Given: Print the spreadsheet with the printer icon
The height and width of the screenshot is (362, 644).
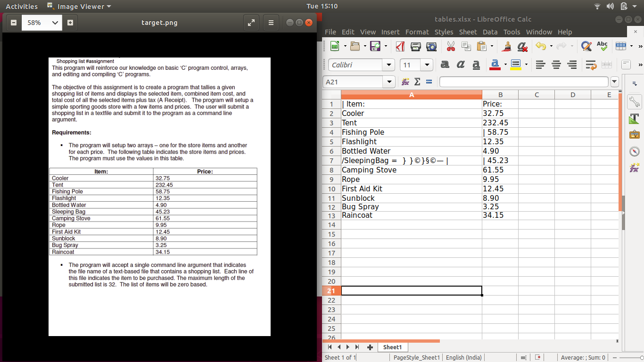Looking at the screenshot, I should coord(416,46).
